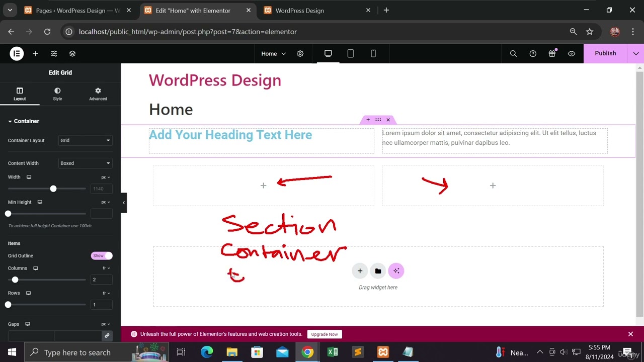Click round plus button in drag widget area
This screenshot has height=362, width=644.
[360, 271]
